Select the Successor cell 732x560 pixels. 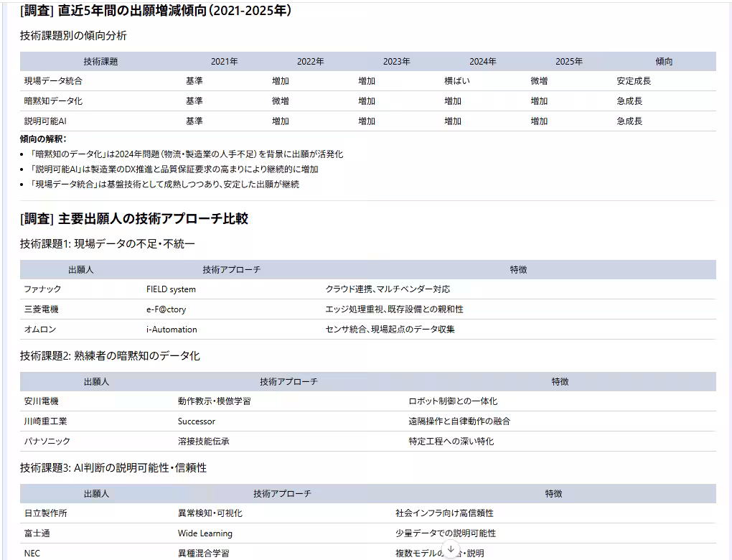[197, 421]
